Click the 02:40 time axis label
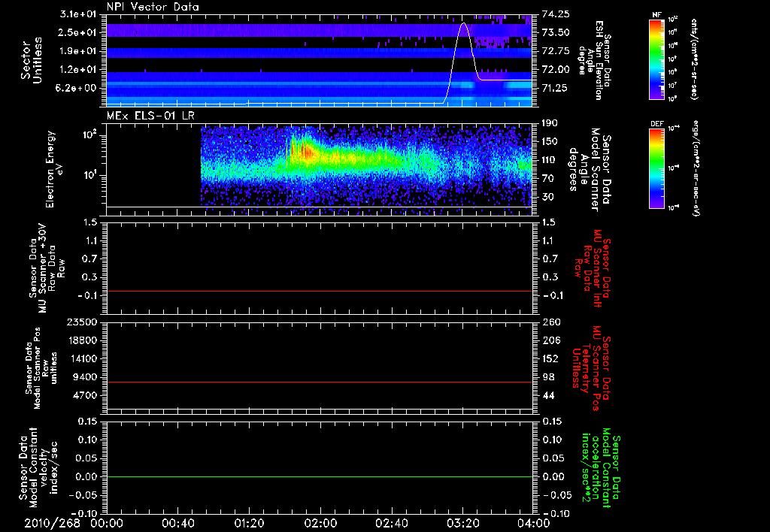The image size is (770, 532). point(391,523)
